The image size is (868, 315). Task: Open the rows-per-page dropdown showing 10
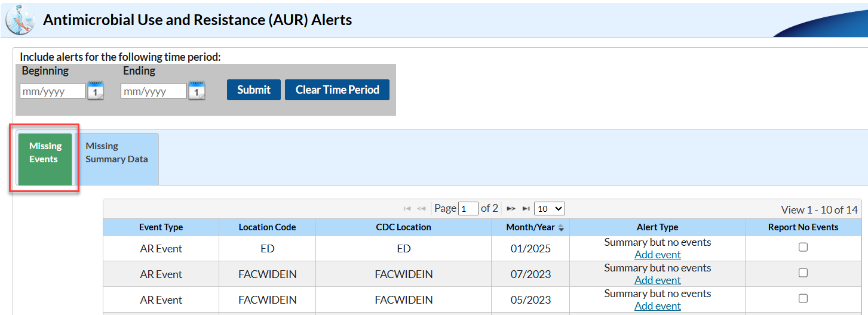(x=549, y=209)
